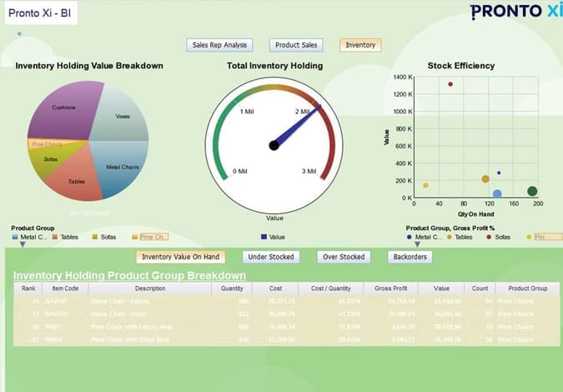The image size is (563, 392).
Task: Click the Cost / Quantity column header
Action: pyautogui.click(x=330, y=289)
